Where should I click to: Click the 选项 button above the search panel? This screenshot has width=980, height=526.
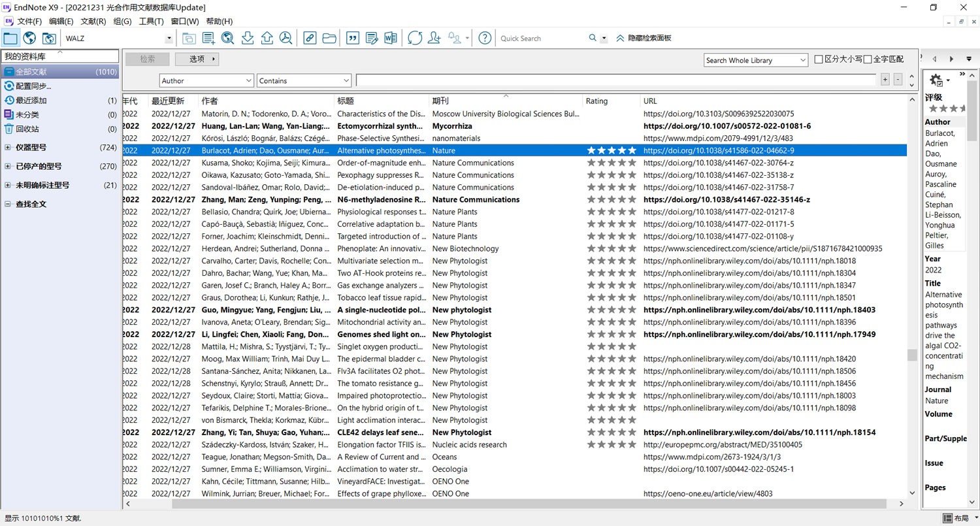(x=196, y=59)
